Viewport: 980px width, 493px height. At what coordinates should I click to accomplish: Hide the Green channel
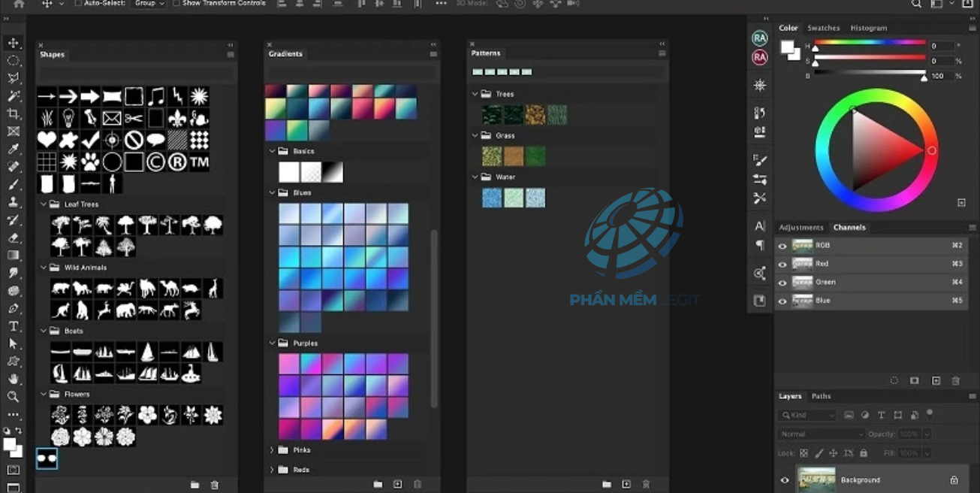click(x=782, y=283)
